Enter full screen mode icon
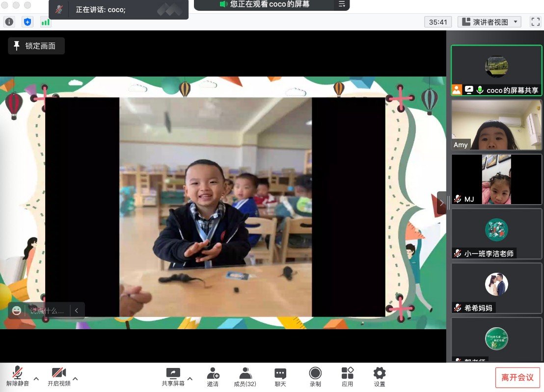This screenshot has width=544, height=392. [x=535, y=22]
